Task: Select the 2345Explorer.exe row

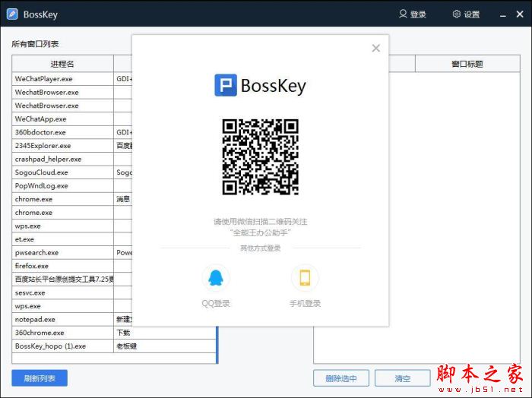Action: click(72, 146)
